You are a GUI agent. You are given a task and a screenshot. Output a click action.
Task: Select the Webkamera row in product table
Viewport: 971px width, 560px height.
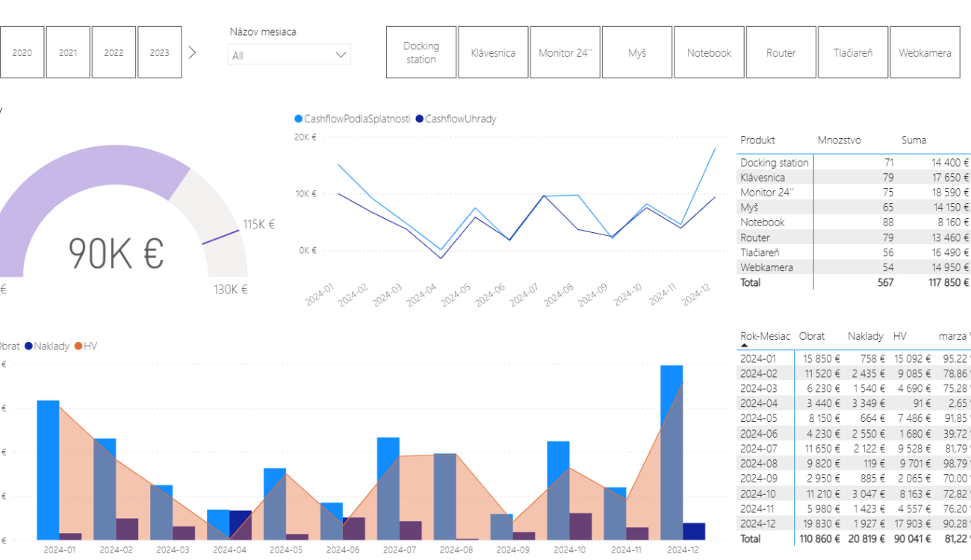854,267
